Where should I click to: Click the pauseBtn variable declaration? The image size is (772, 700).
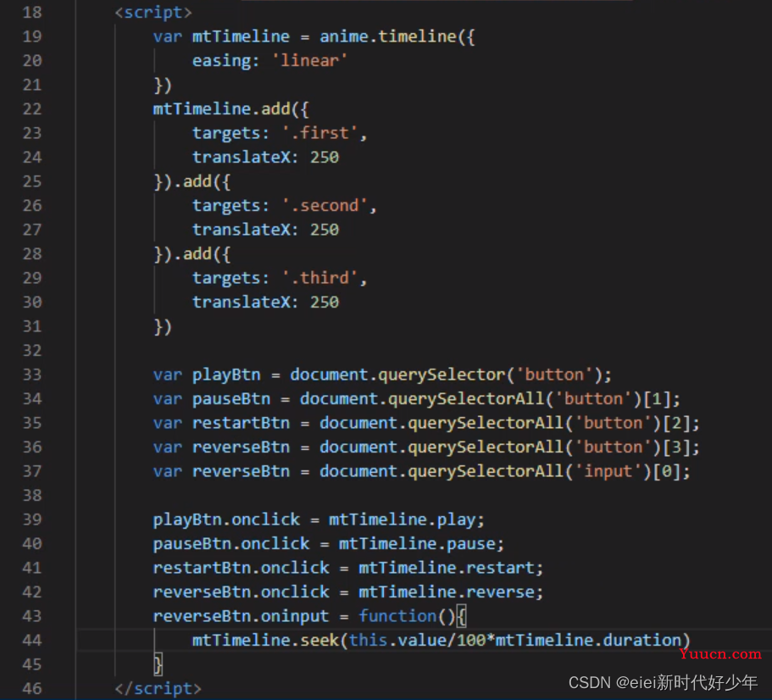[x=230, y=399]
